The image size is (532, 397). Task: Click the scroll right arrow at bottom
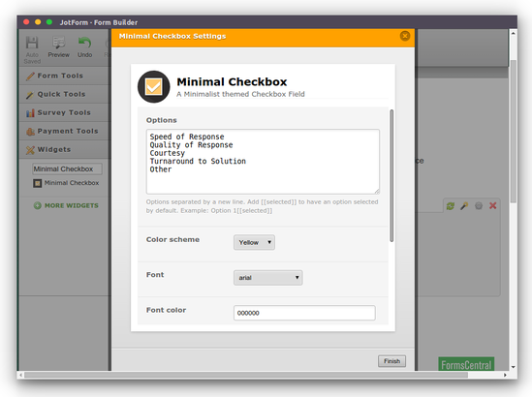[x=505, y=375]
